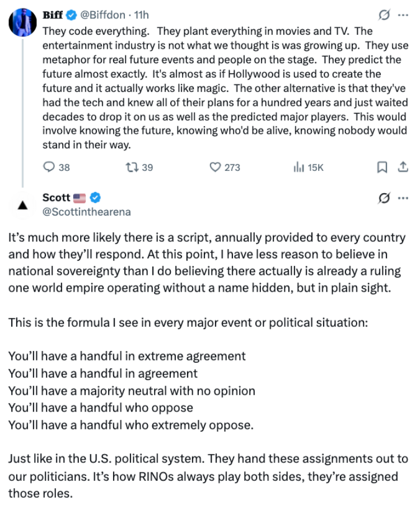This screenshot has height=510, width=420.
Task: Click the 11h timestamp on Biff's post
Action: pyautogui.click(x=141, y=15)
